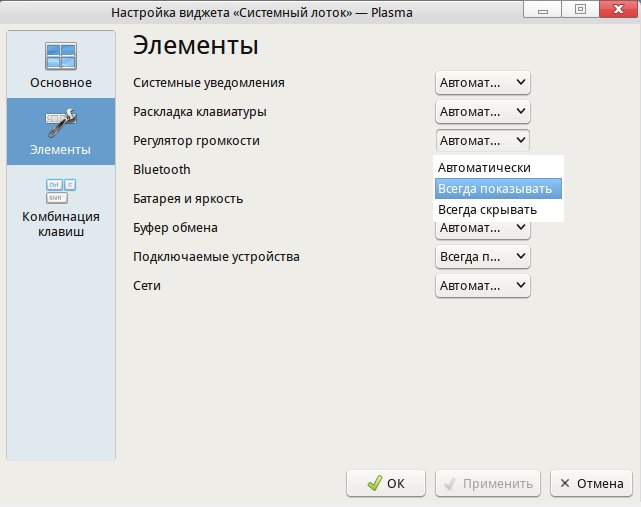Pick the Всегда скрывать option
This screenshot has height=507, width=641.
487,210
